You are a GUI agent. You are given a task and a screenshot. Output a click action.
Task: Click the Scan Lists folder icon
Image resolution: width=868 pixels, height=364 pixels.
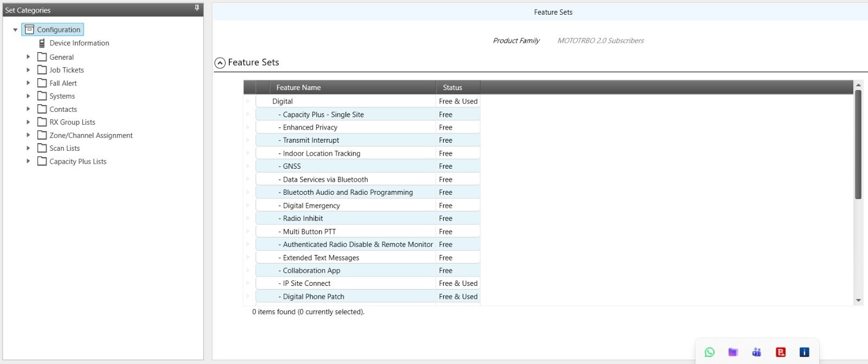point(42,148)
